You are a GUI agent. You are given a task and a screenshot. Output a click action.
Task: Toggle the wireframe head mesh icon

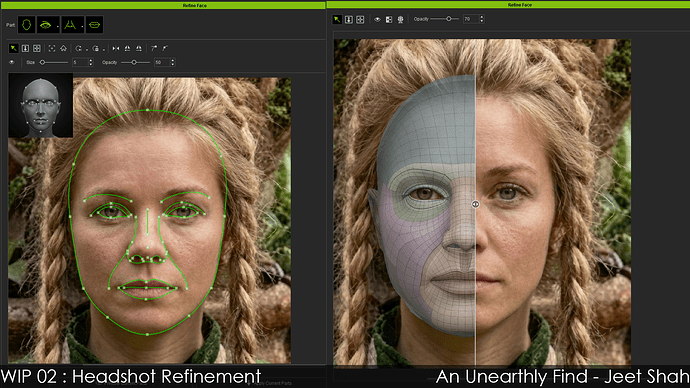click(x=400, y=19)
